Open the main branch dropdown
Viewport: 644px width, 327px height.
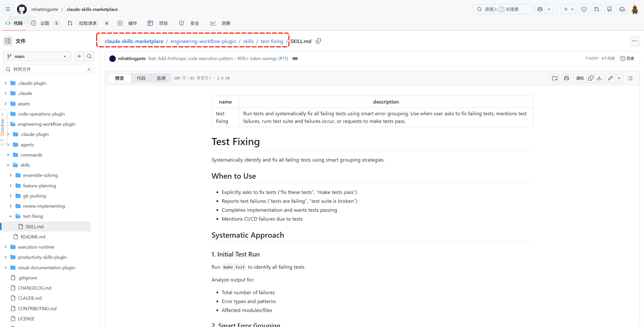pyautogui.click(x=37, y=56)
